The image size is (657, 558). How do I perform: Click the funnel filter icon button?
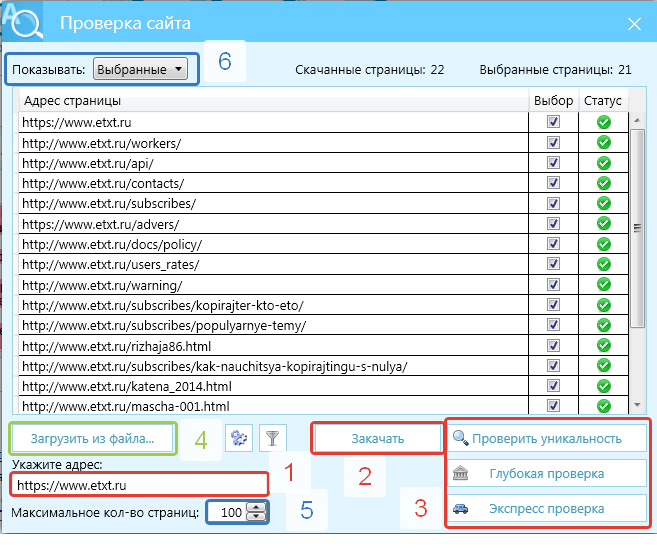pos(271,438)
